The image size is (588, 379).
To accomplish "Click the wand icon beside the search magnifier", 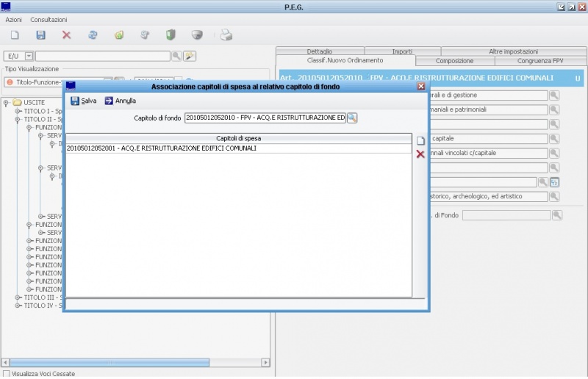I will [190, 57].
